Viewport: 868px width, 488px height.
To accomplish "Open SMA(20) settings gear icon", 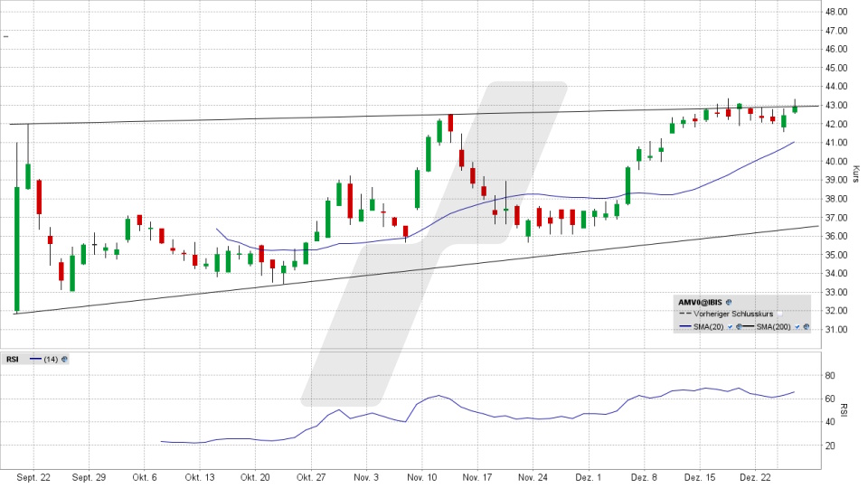I will pos(739,327).
